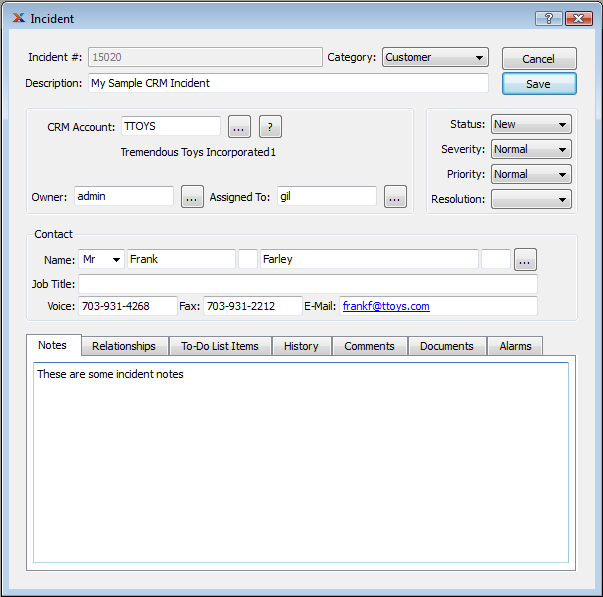Expand the Severity dropdown
Viewport: 603px width, 597px height.
coord(531,150)
